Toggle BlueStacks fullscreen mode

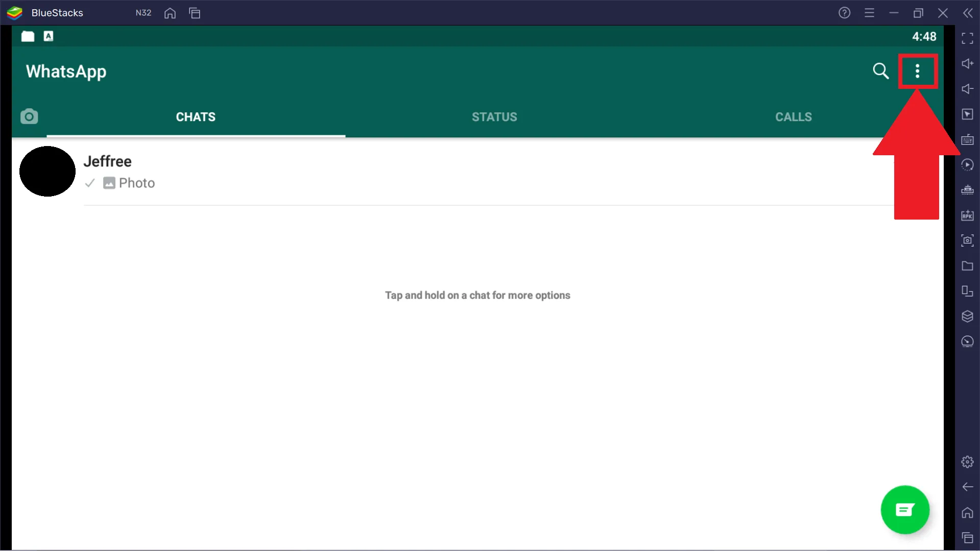(x=967, y=38)
